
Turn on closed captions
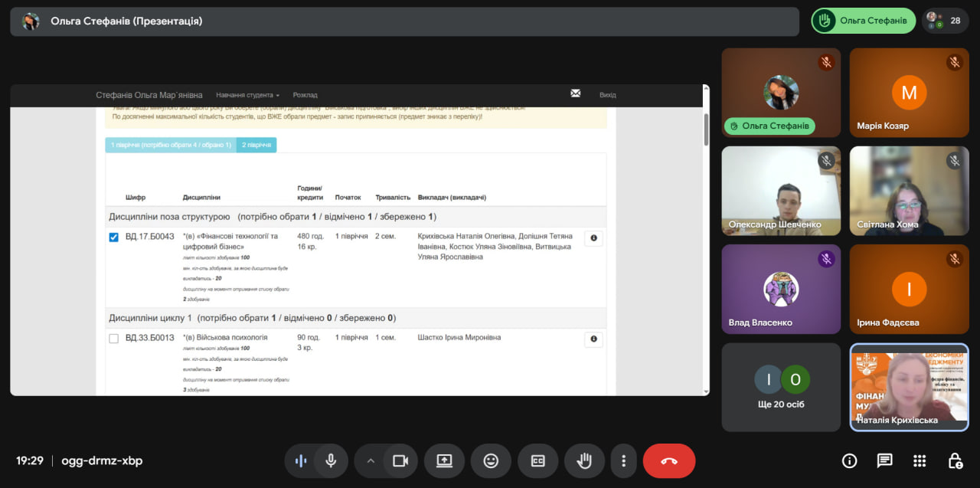pos(537,461)
